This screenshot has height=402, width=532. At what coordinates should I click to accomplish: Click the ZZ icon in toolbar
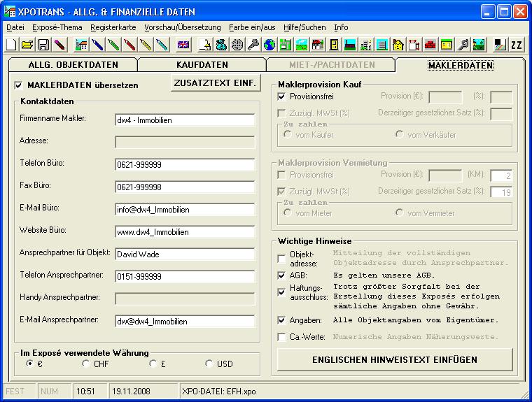[x=517, y=45]
